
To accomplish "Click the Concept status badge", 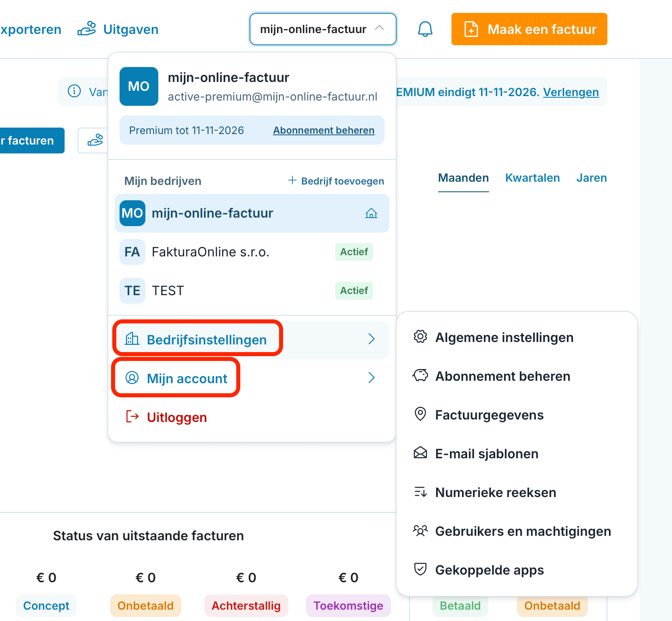I will click(x=46, y=606).
